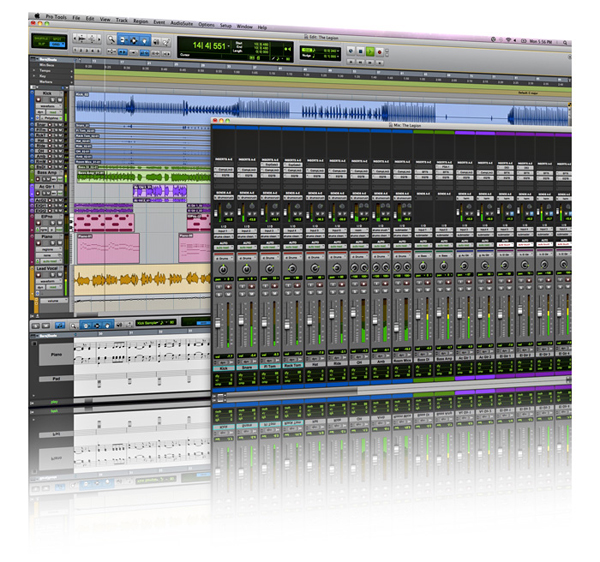Solo the Hat mixer channel
600x562 pixels.
click(311, 292)
